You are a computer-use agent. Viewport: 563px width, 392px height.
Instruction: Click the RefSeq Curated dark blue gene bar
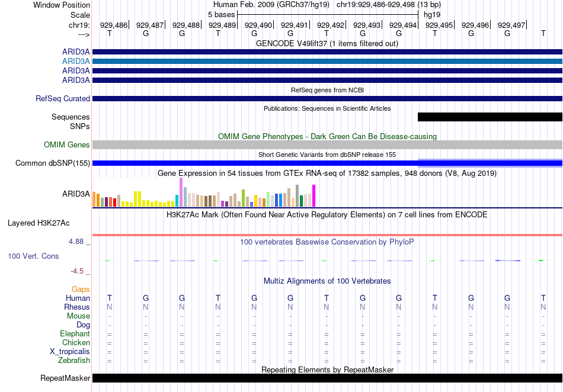click(327, 99)
